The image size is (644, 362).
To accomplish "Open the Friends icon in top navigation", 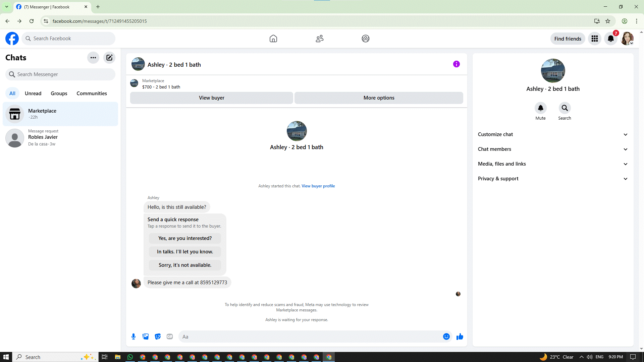I will [x=320, y=39].
